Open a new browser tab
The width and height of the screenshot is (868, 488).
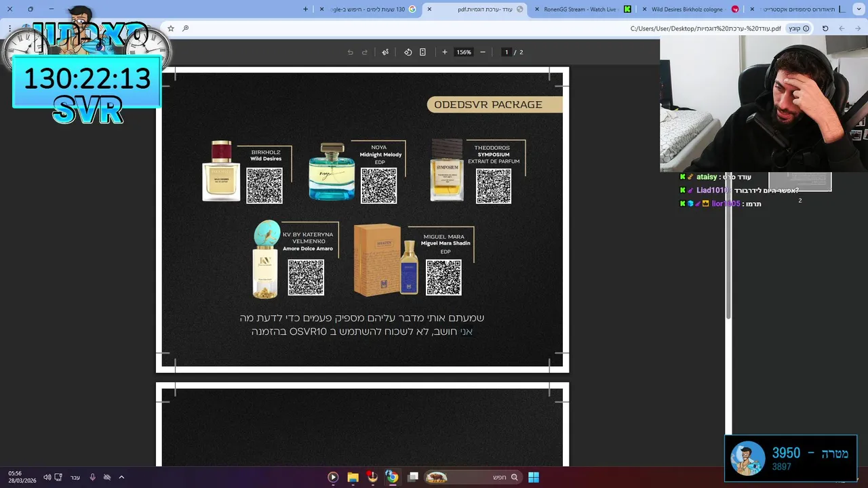[306, 9]
